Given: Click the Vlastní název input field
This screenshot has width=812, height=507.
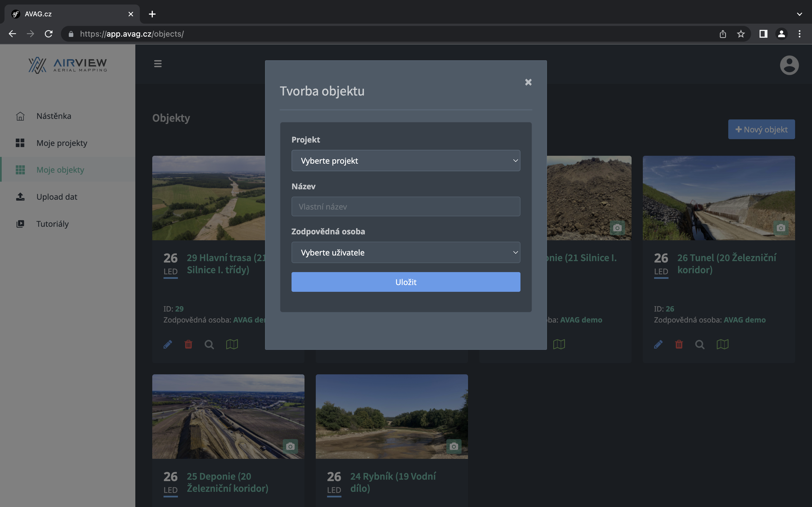Looking at the screenshot, I should [x=406, y=206].
